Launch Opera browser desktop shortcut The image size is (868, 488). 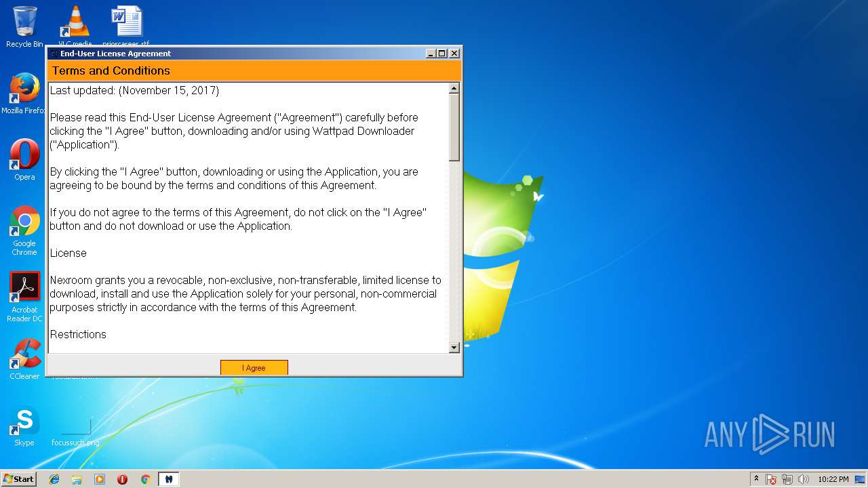click(24, 160)
